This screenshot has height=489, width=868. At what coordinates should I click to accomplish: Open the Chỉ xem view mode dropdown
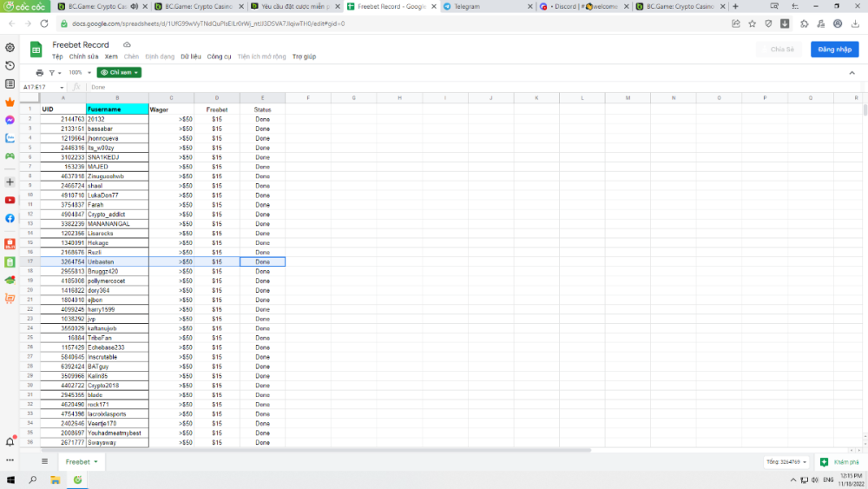pyautogui.click(x=119, y=73)
